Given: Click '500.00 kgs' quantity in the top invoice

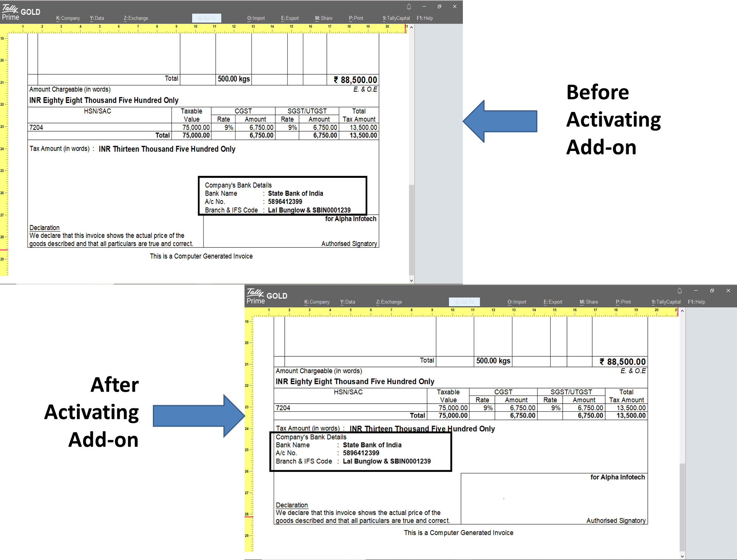Looking at the screenshot, I should (234, 79).
